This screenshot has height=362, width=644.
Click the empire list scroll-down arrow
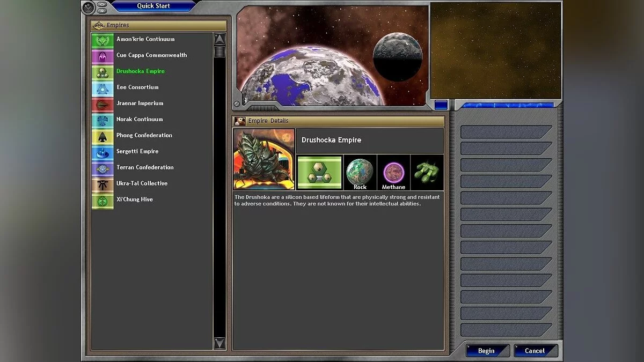click(219, 343)
